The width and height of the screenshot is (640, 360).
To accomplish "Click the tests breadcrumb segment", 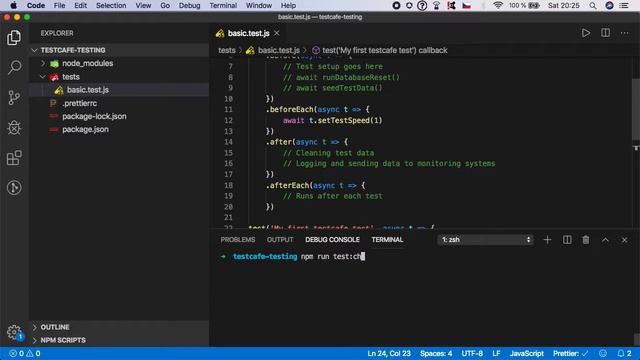I will tap(227, 50).
